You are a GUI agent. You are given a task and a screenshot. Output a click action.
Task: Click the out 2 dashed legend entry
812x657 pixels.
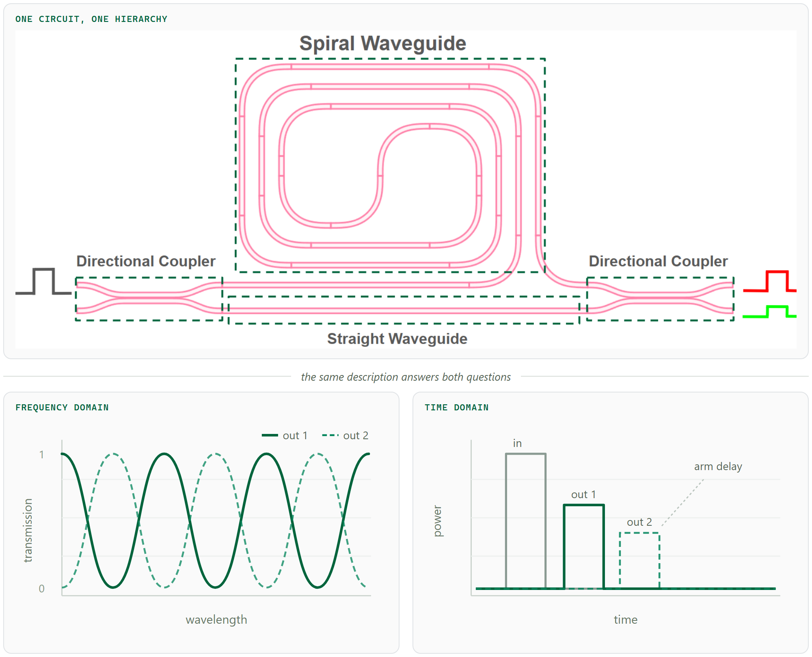tap(345, 436)
